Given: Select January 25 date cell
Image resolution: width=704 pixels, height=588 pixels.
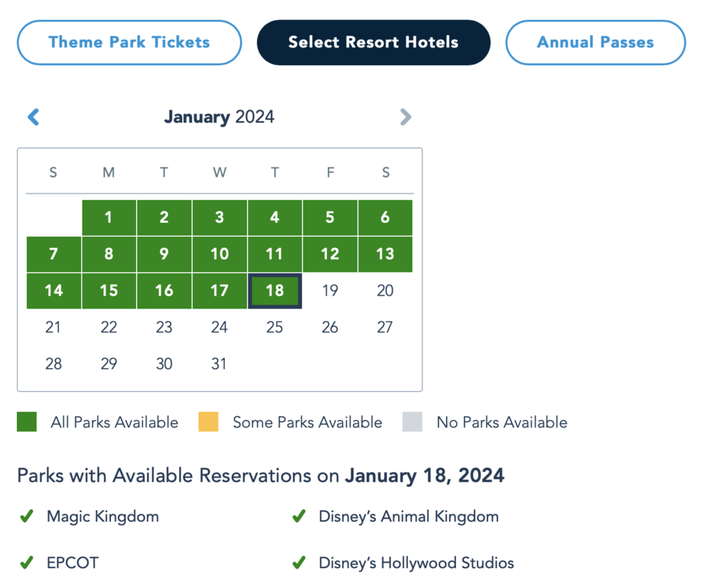Looking at the screenshot, I should [275, 328].
